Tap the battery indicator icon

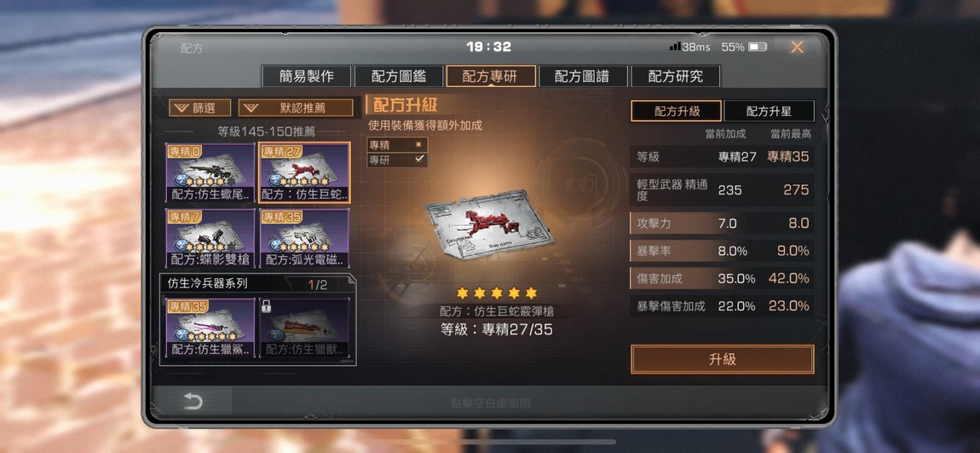click(758, 47)
